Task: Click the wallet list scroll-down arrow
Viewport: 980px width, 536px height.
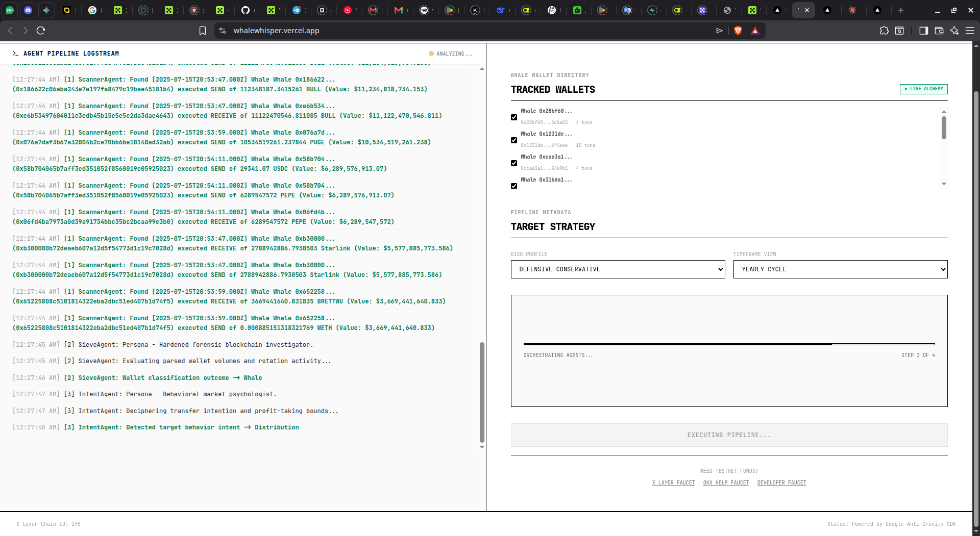Action: click(944, 184)
